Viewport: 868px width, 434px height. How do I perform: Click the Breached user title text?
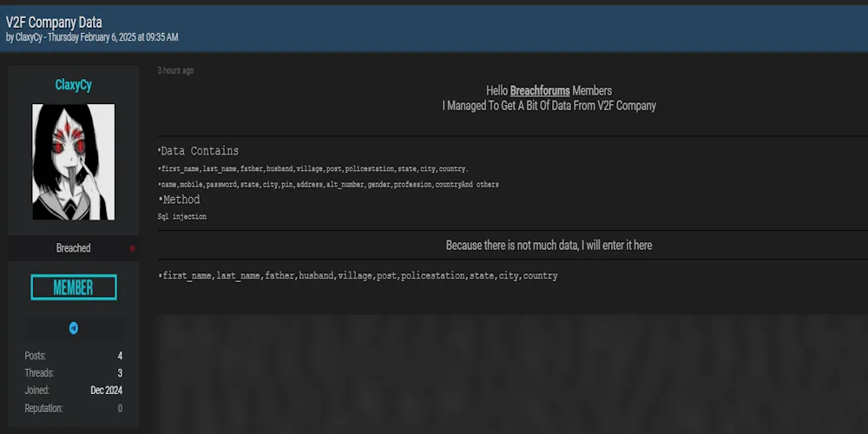pos(73,248)
